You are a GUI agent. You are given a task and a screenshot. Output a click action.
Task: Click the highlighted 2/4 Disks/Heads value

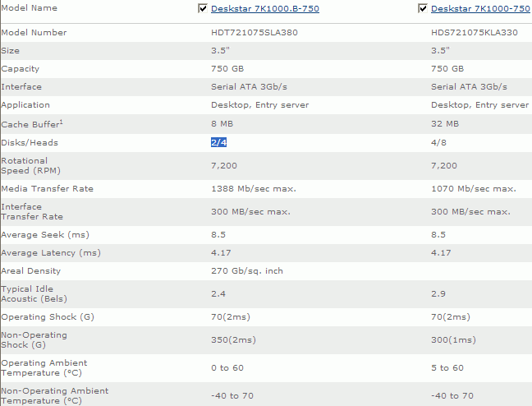pyautogui.click(x=218, y=142)
